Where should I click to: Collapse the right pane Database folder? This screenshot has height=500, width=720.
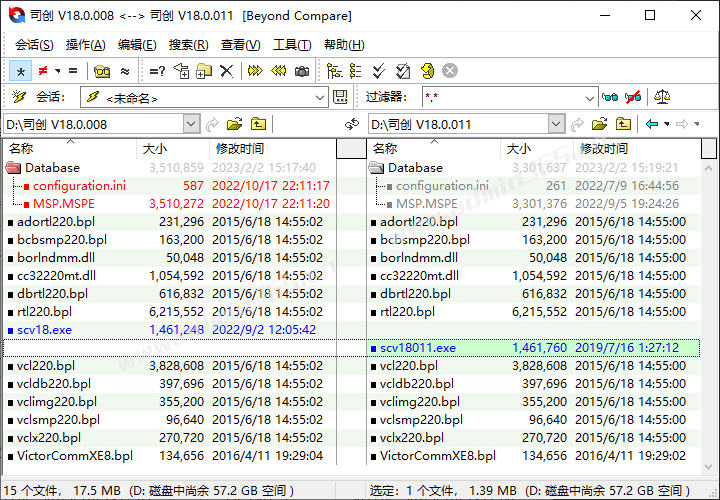pos(377,168)
